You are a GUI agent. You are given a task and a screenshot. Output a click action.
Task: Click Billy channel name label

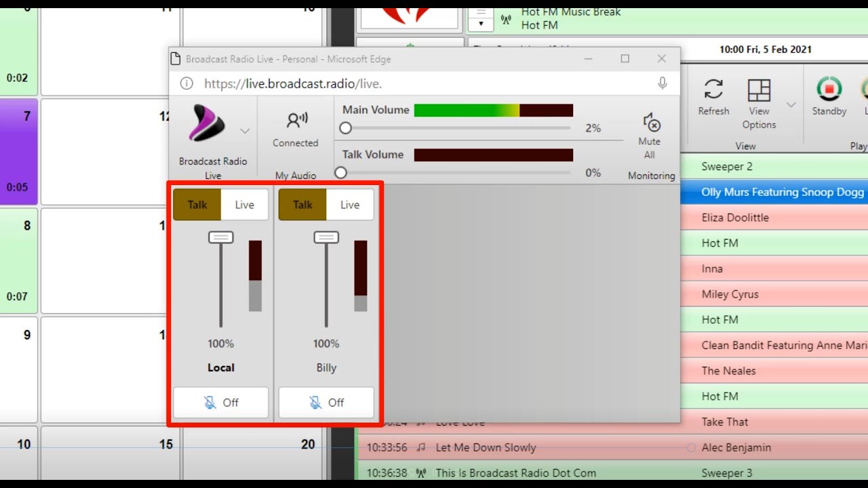coord(326,368)
